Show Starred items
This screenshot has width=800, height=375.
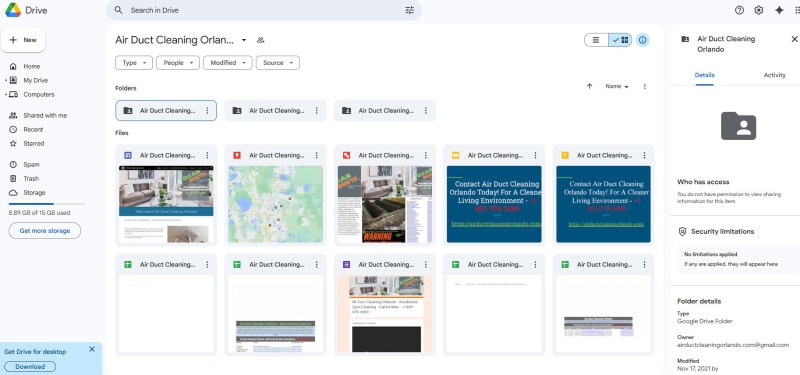[34, 143]
